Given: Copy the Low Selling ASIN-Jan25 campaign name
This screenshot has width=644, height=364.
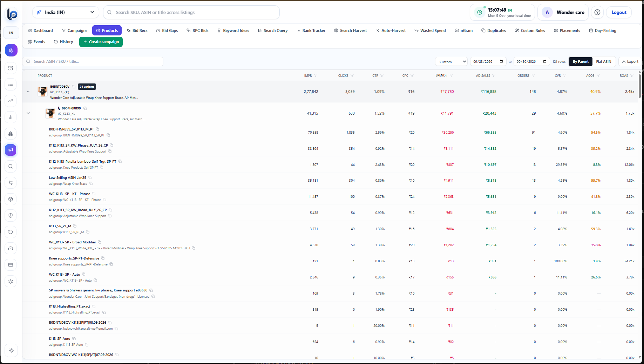Looking at the screenshot, I should (90, 177).
